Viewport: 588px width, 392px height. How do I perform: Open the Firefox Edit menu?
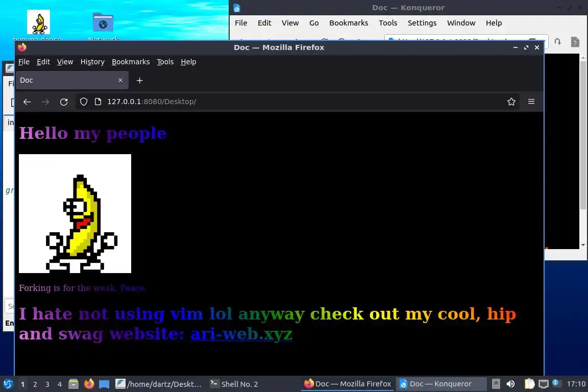point(43,62)
